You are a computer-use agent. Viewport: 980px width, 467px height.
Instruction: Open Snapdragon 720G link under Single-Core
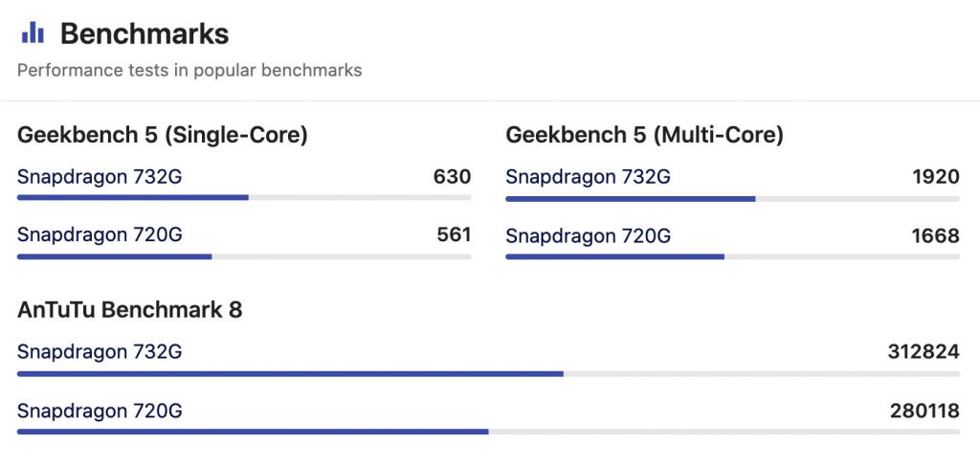(100, 234)
